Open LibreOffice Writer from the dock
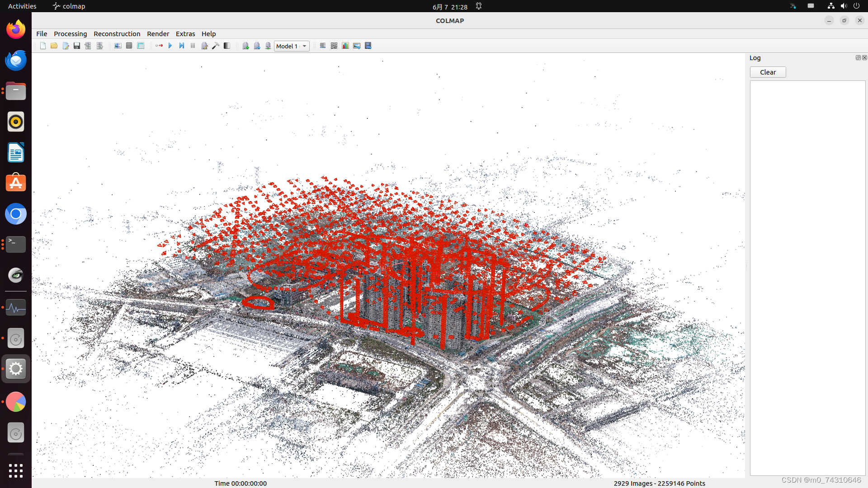Viewport: 868px width, 488px height. (x=16, y=153)
